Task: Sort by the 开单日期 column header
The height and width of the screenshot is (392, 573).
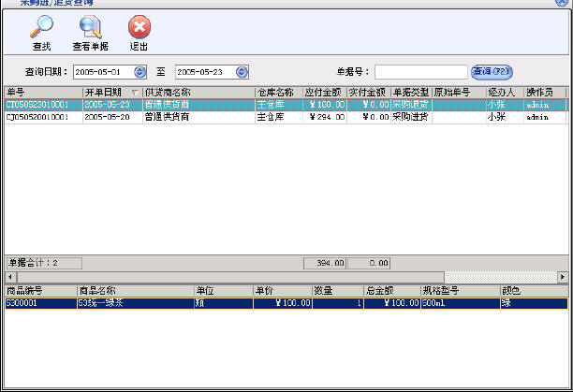Action: (x=111, y=93)
